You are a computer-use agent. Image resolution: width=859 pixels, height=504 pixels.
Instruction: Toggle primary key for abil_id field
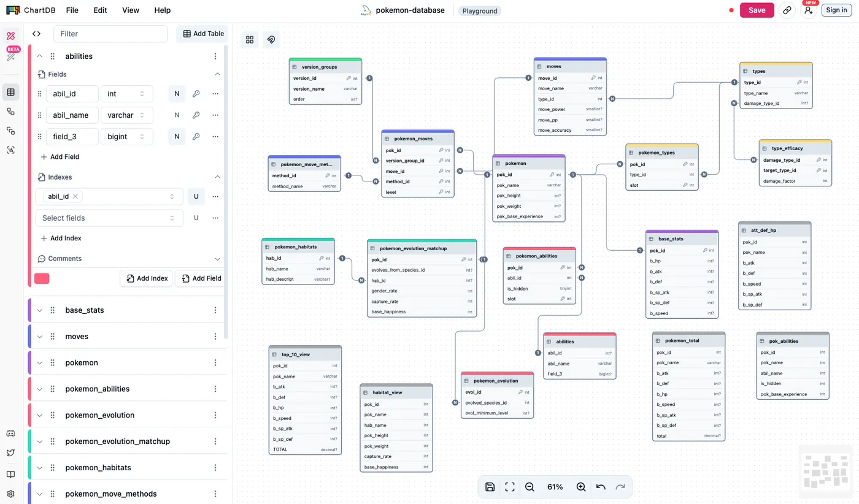click(x=196, y=94)
